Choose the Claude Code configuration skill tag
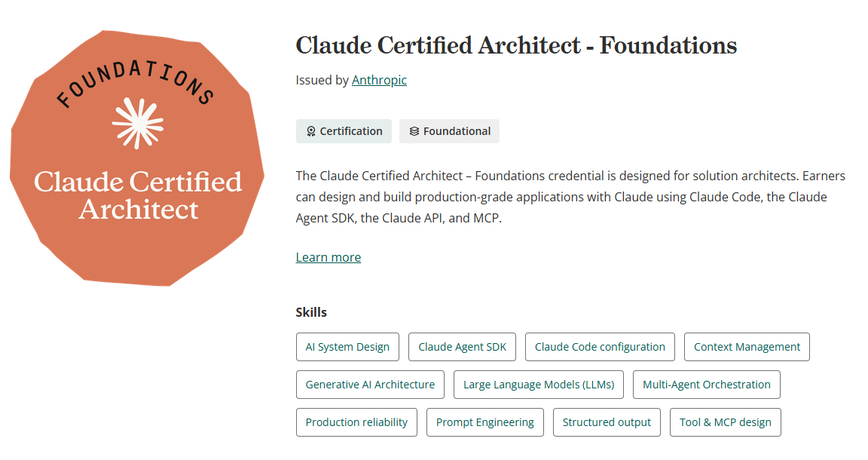 [x=600, y=347]
